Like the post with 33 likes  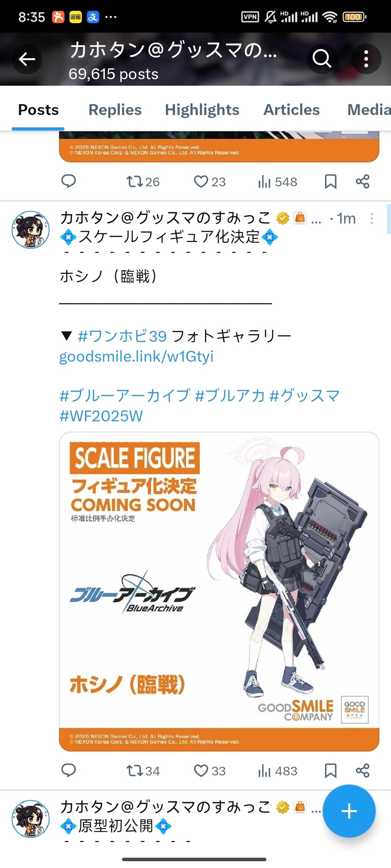[210, 771]
